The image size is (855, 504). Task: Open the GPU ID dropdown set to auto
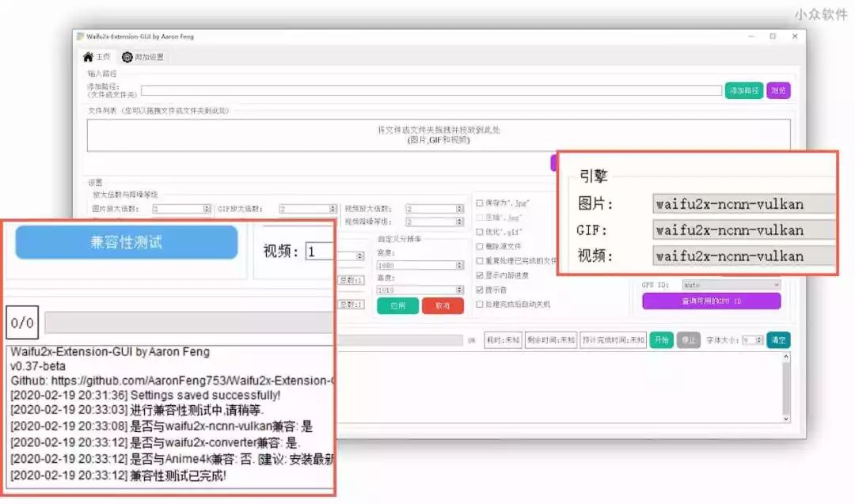tap(731, 285)
